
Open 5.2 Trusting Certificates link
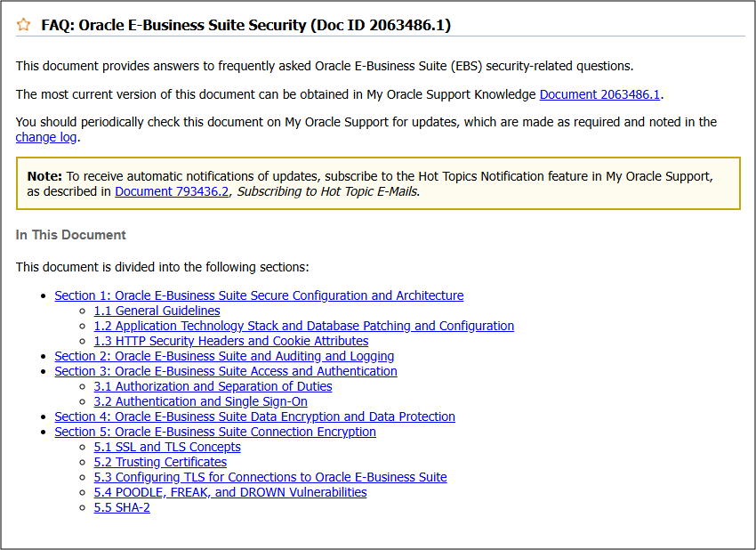coord(160,462)
